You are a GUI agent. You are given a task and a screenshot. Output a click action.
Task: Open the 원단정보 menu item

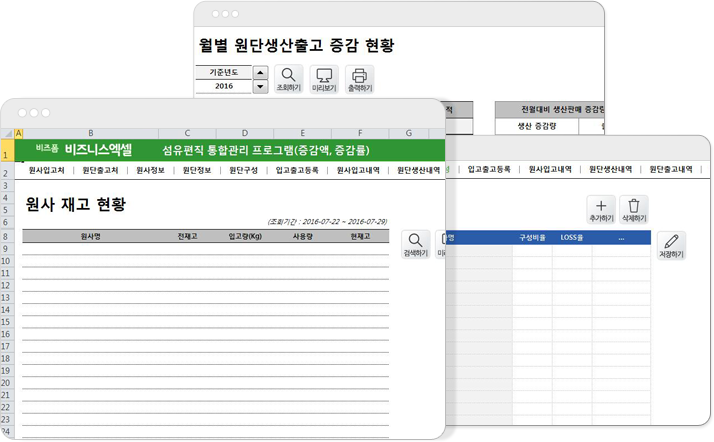click(x=197, y=171)
